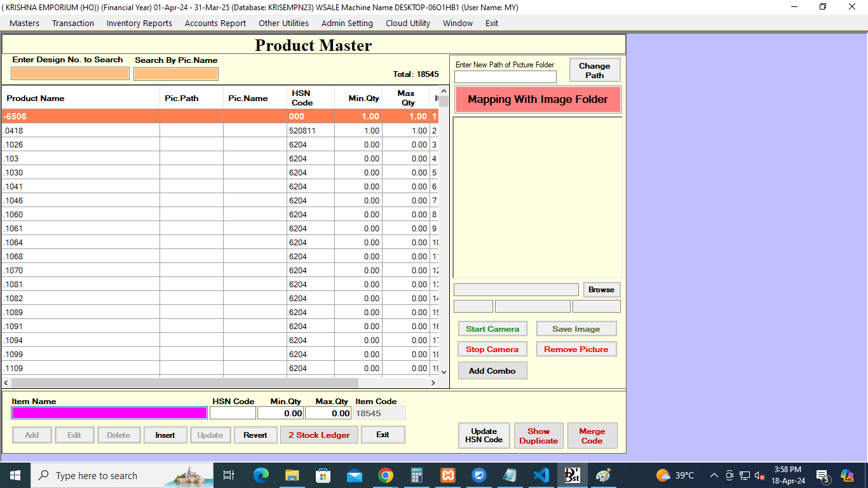Open the Calculator taskbar icon
Image resolution: width=868 pixels, height=488 pixels.
[x=417, y=475]
